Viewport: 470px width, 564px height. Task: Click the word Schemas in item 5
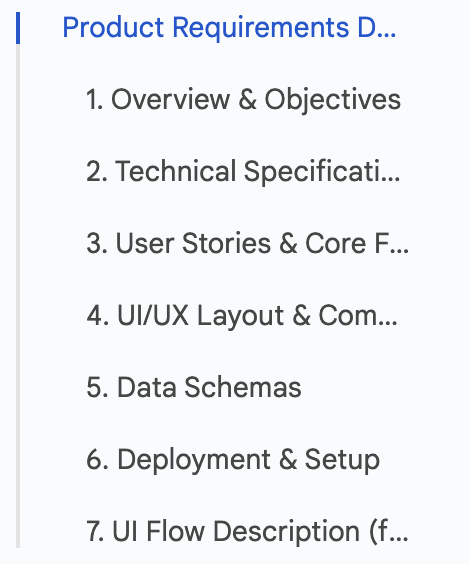(x=243, y=387)
